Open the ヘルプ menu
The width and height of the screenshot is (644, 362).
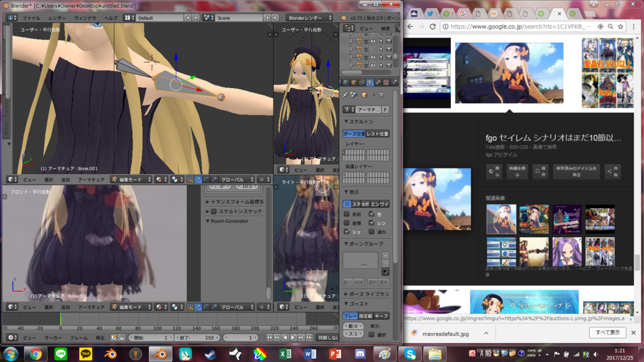click(x=111, y=18)
